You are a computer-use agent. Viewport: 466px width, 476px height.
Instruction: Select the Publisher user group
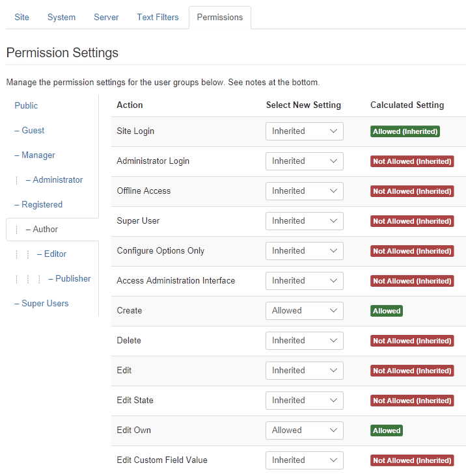point(70,279)
